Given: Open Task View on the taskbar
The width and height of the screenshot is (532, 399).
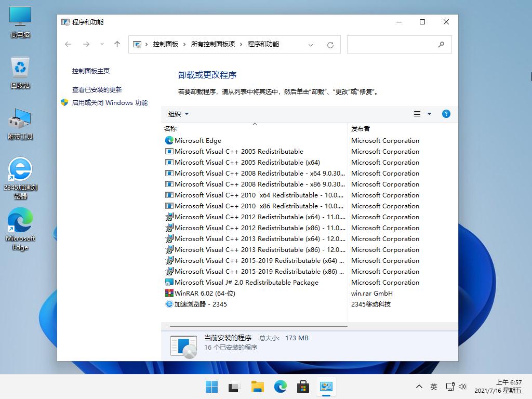Looking at the screenshot, I should click(x=234, y=387).
